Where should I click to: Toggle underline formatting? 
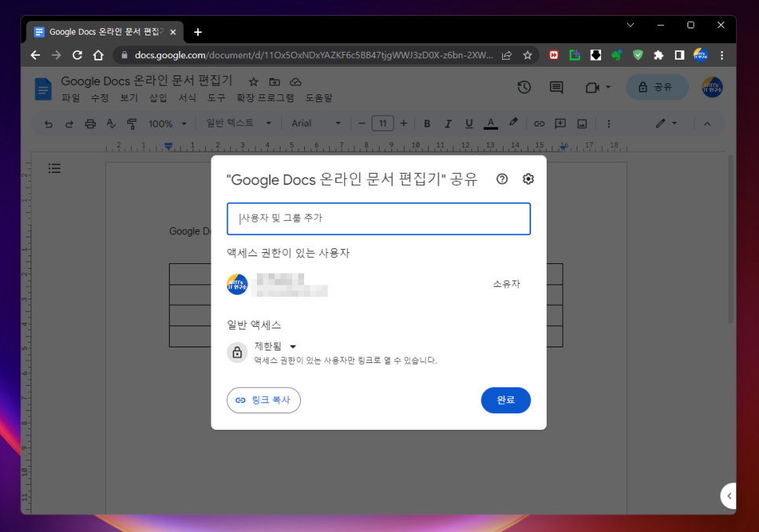[x=468, y=124]
